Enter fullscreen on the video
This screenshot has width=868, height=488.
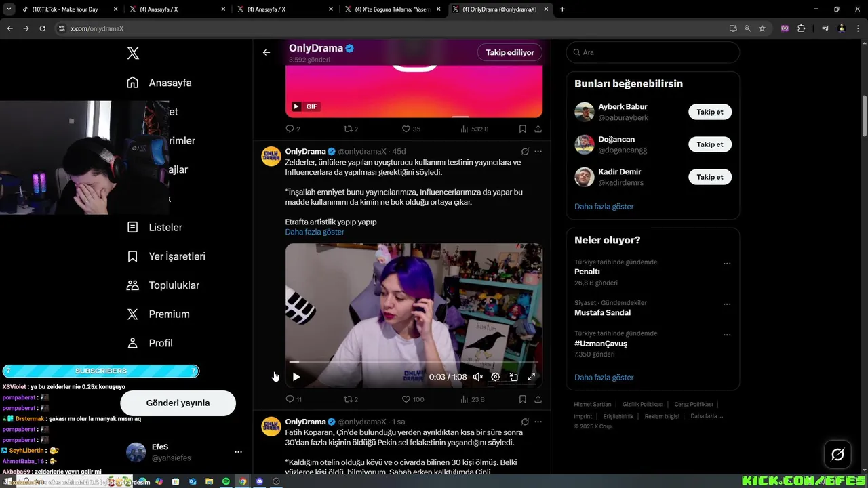click(532, 377)
